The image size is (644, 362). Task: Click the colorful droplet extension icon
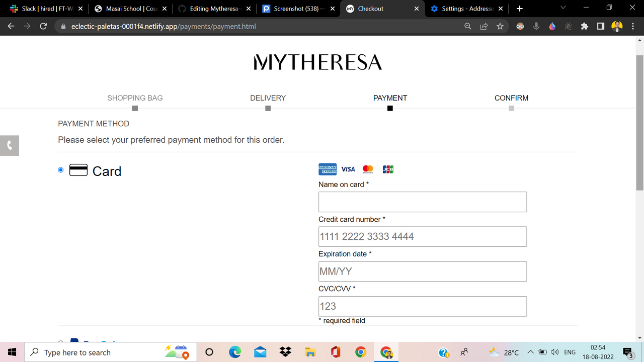552,26
